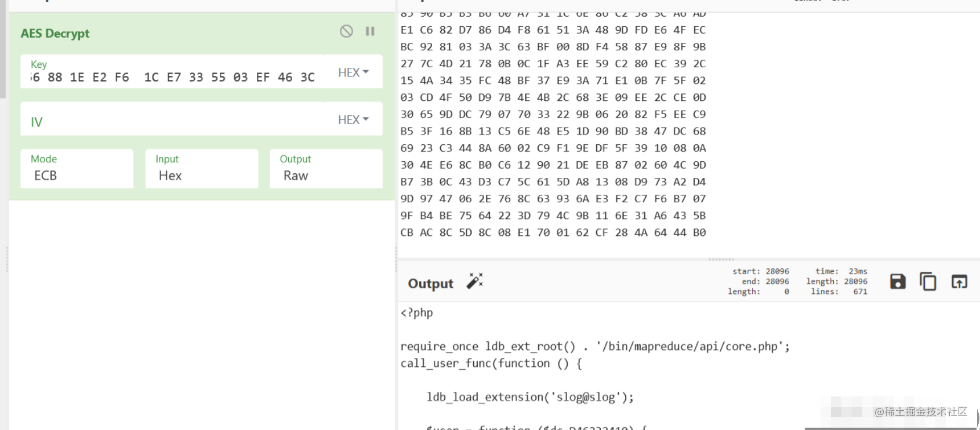
Task: Click the AES Decrypt operation title
Action: [55, 34]
